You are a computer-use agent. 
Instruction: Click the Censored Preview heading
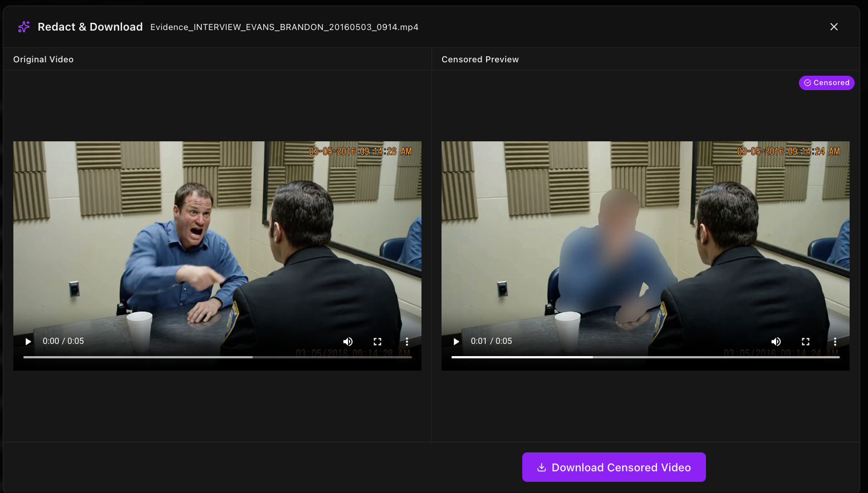tap(480, 60)
